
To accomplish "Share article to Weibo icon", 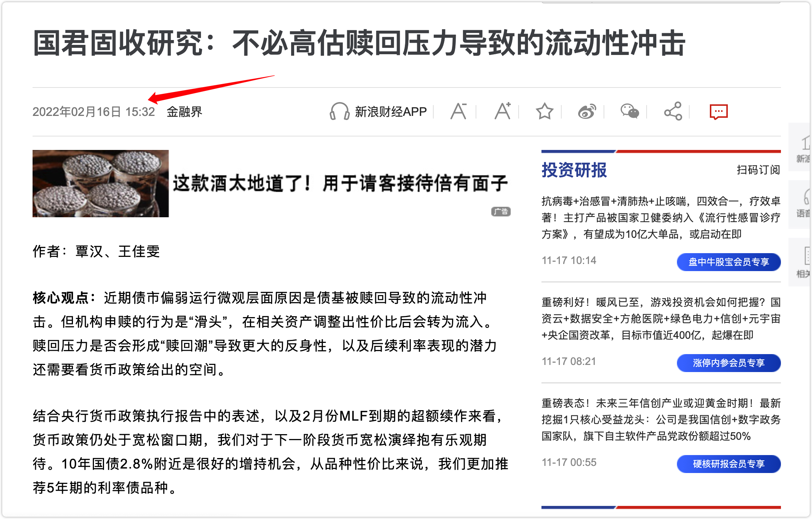I will pyautogui.click(x=587, y=111).
